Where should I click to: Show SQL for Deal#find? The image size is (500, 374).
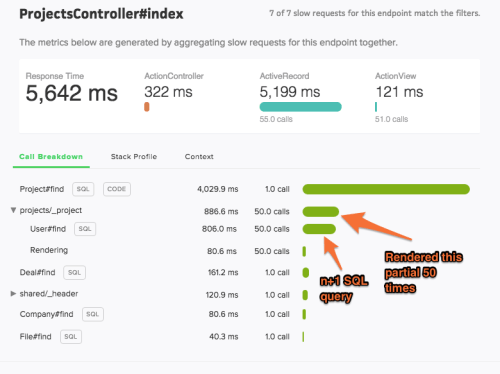(x=74, y=273)
